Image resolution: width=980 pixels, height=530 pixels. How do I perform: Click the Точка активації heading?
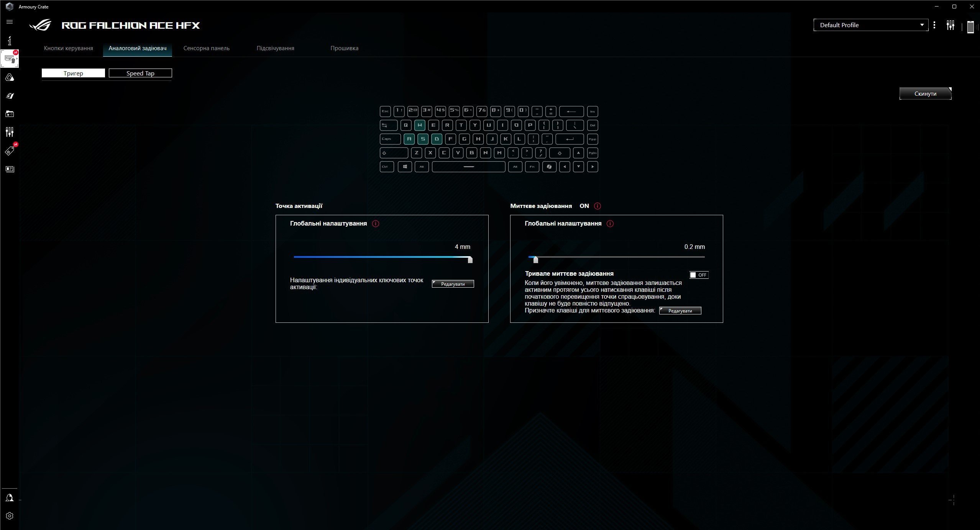(299, 206)
